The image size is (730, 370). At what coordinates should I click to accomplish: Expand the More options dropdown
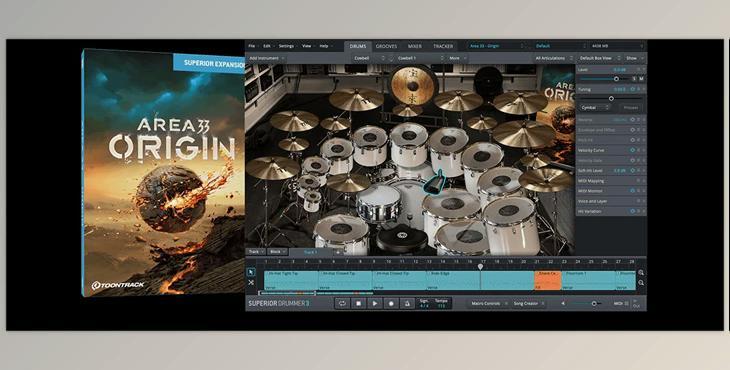tap(458, 58)
